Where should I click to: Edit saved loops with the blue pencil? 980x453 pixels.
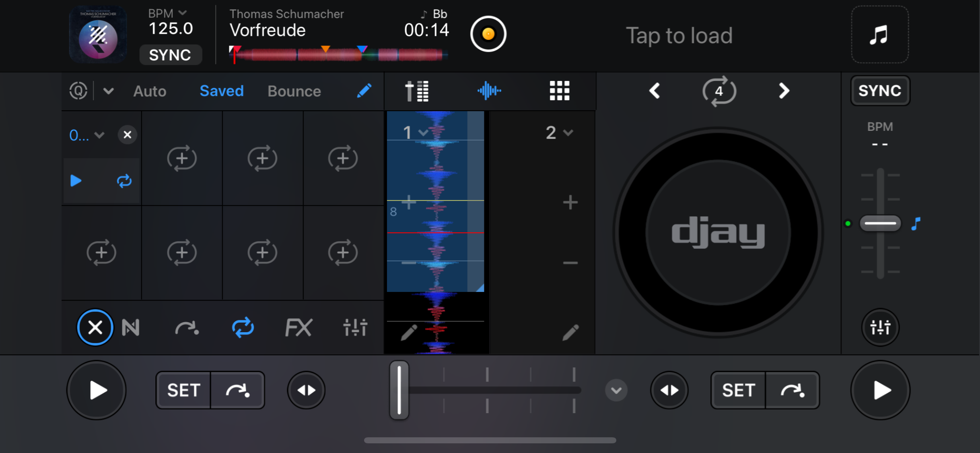pyautogui.click(x=364, y=91)
